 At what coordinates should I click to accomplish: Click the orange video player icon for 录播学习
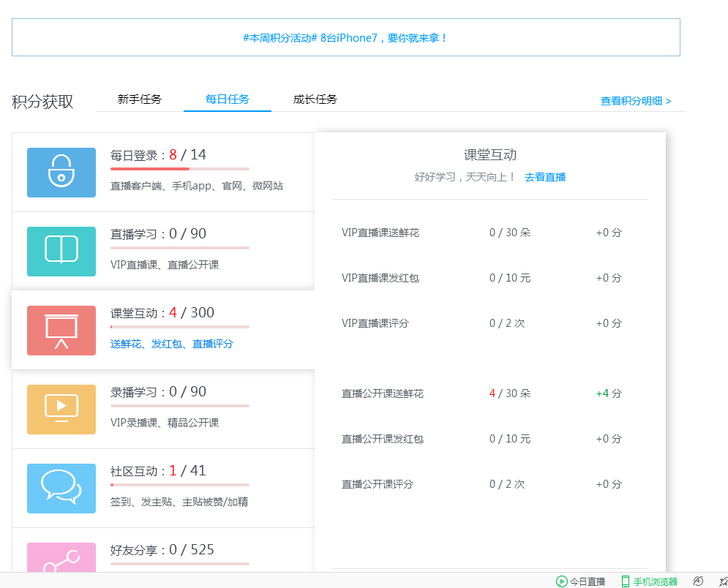point(61,410)
